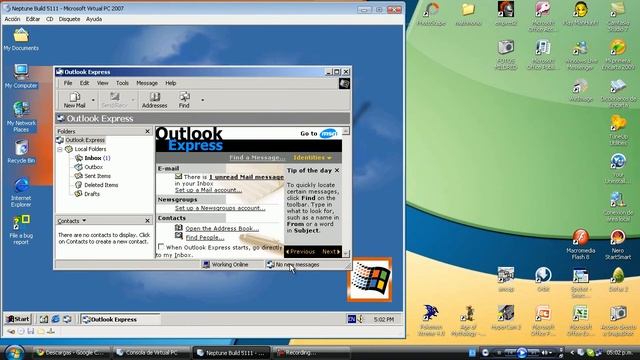The image size is (640, 360).
Task: Click Set up a Mail account link
Action: click(x=208, y=190)
